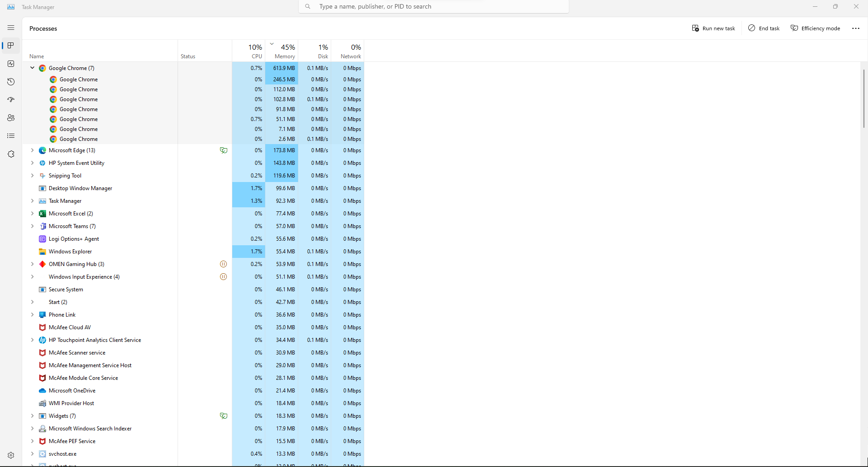Expand the Microsoft Teams (7) group
Screen dimensions: 868x467
32,226
